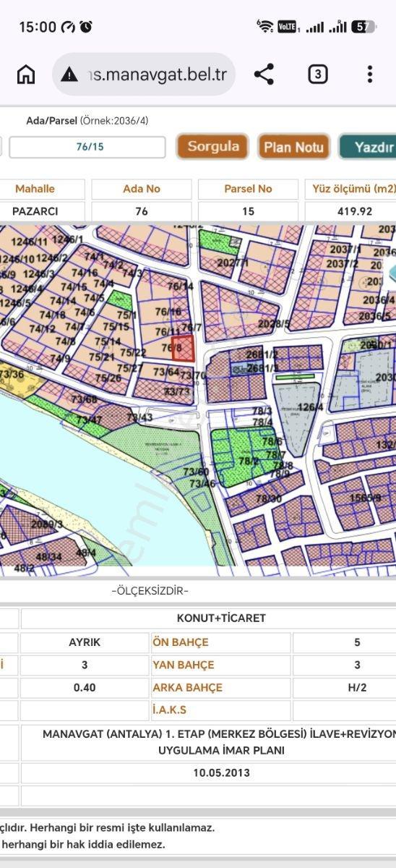Tap the Wi-Fi status icon
The height and width of the screenshot is (868, 396).
[x=265, y=27]
